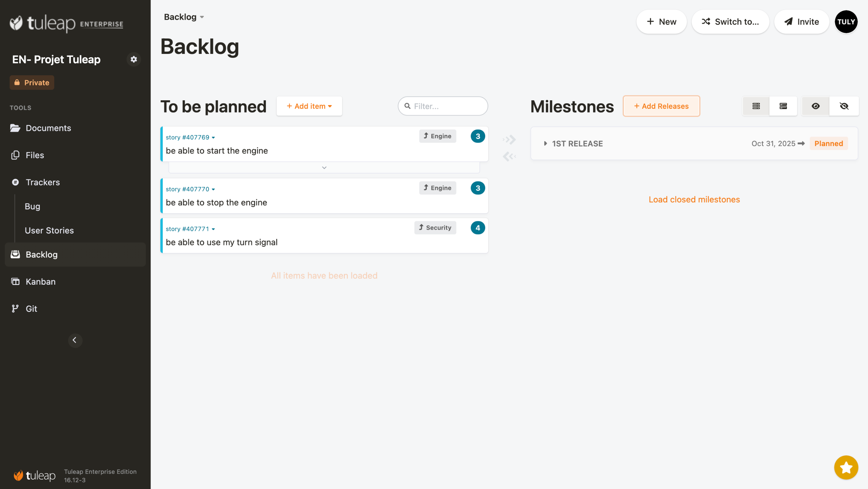Open User Stories tracker
The width and height of the screenshot is (868, 489).
(49, 230)
